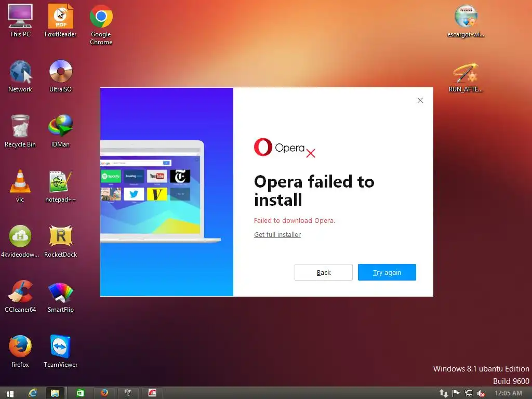Select IDMan desktop shortcut
Screen dimensions: 532x399
click(x=60, y=131)
